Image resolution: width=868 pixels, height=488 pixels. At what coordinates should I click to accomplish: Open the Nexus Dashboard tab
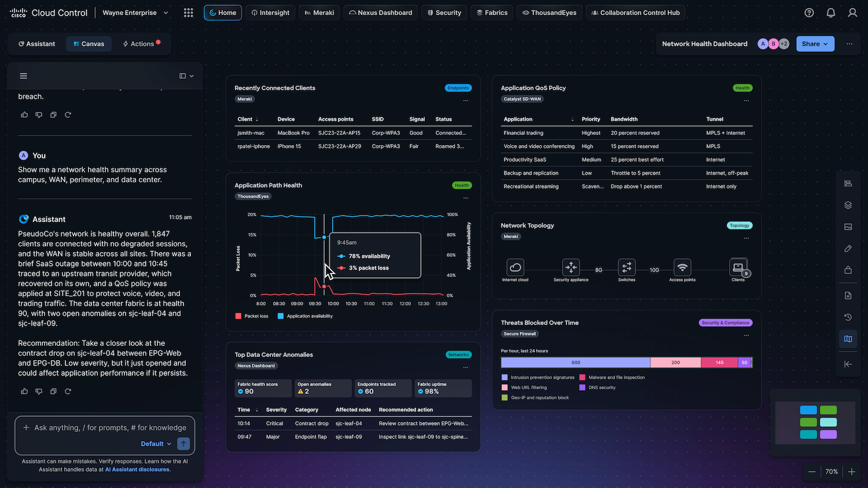point(381,13)
